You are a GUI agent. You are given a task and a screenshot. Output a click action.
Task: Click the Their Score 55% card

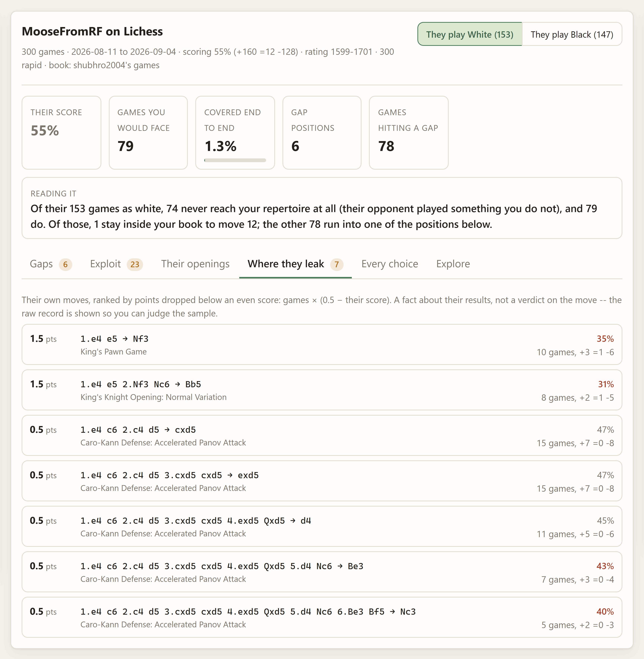pos(61,133)
